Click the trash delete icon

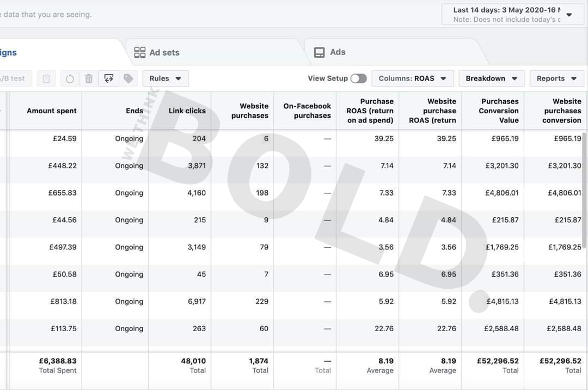pos(89,78)
